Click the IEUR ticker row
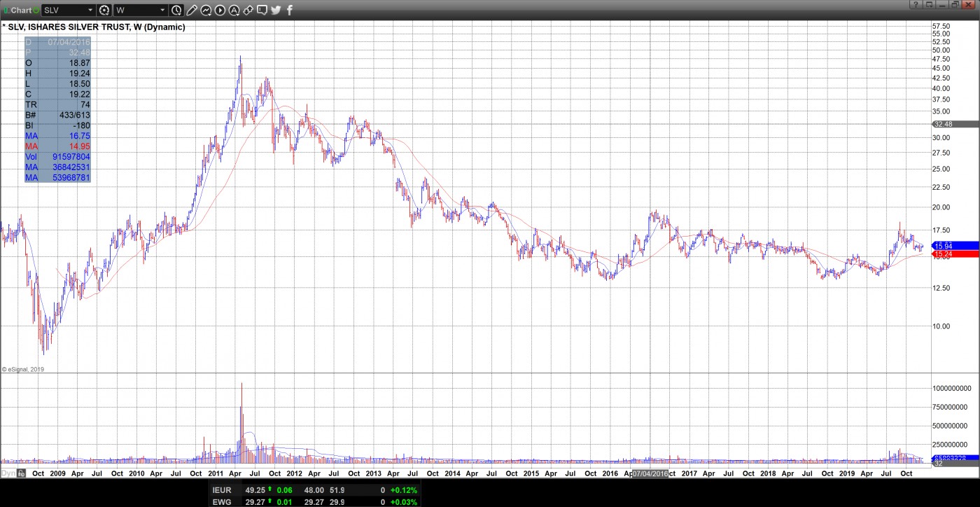This screenshot has width=980, height=507. point(315,490)
